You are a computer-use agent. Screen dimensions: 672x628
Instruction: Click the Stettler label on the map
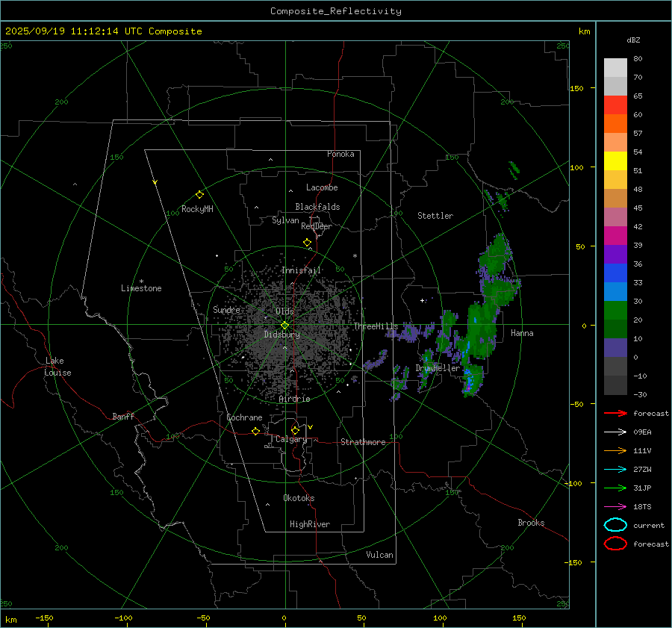(x=435, y=216)
